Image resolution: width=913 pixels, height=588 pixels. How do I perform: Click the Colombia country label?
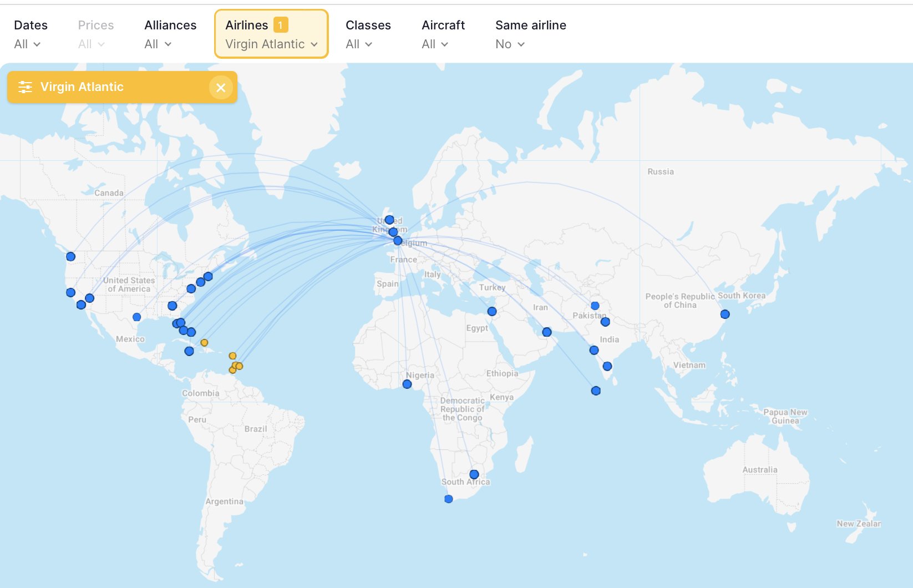[201, 393]
